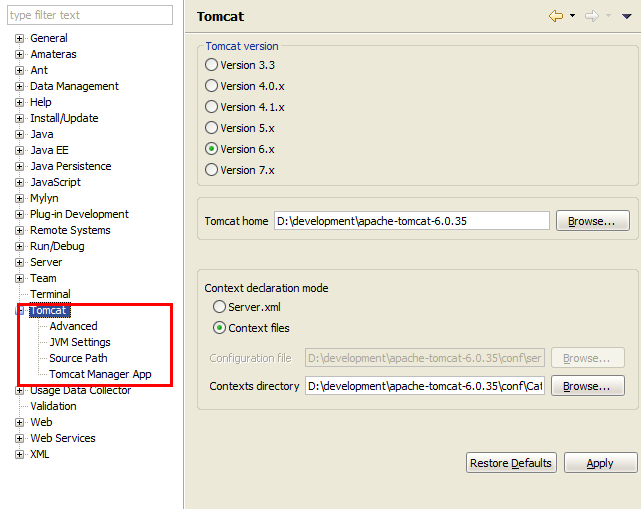This screenshot has width=641, height=509.
Task: Expand the Web Services category
Action: pos(19,438)
